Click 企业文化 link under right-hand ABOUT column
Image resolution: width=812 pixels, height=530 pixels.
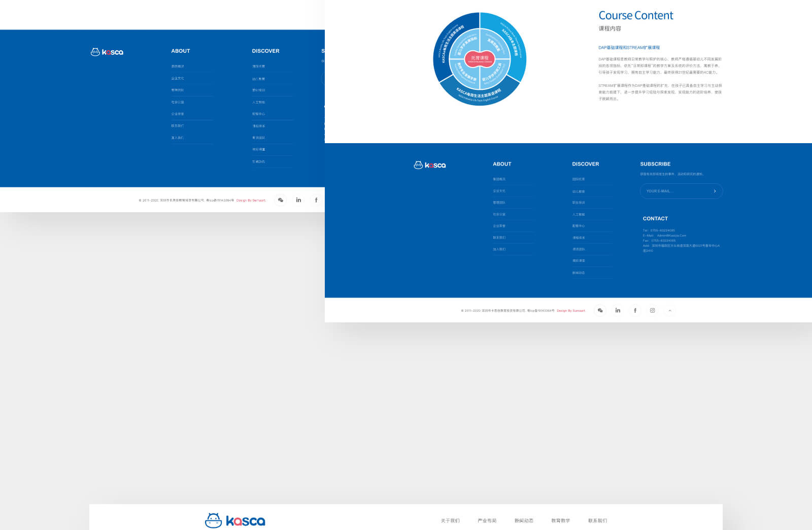click(x=499, y=191)
